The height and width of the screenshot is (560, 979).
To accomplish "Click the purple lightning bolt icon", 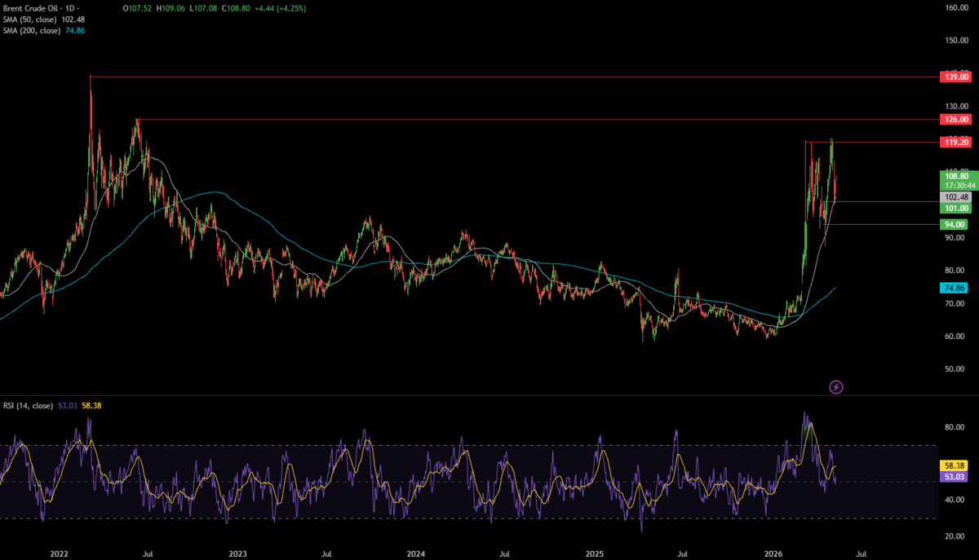I will 835,386.
